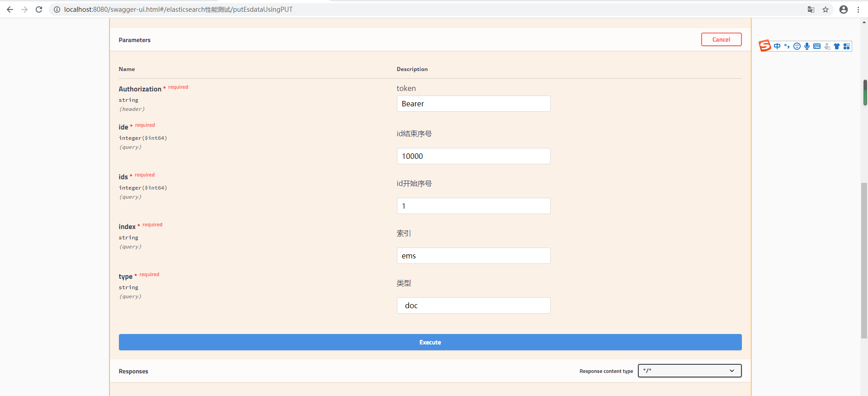Open Chrome three-dot menu

coord(858,10)
